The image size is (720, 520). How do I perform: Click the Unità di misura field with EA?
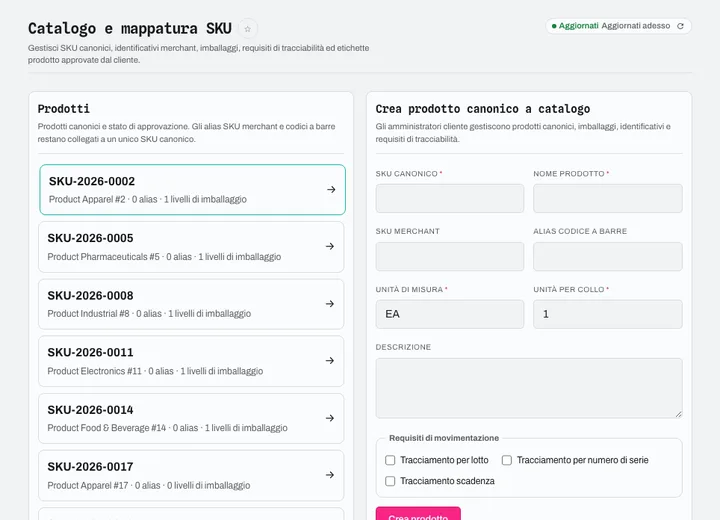450,314
